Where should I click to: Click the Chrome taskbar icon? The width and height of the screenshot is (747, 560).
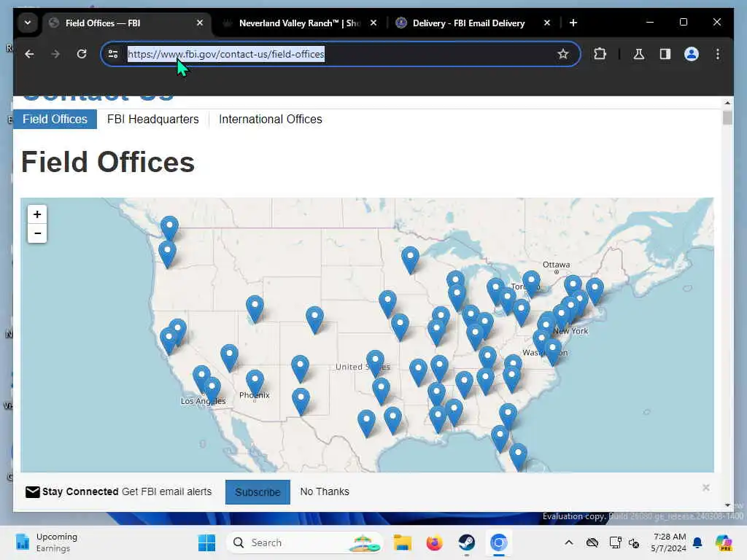(x=499, y=542)
